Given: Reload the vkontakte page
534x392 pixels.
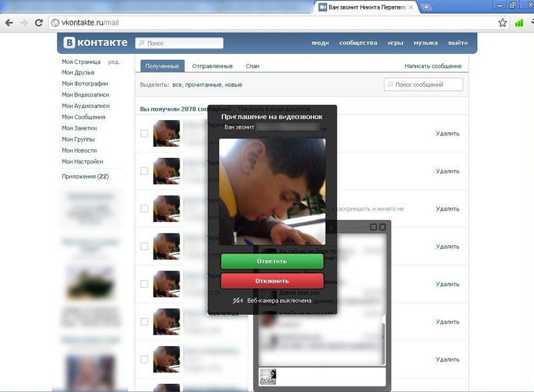Looking at the screenshot, I should pos(39,23).
